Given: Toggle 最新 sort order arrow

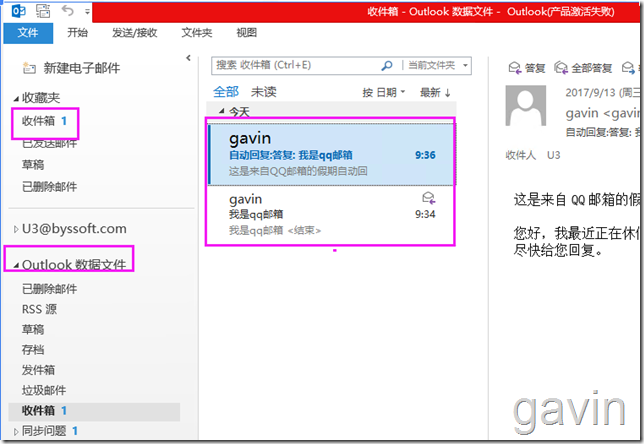Looking at the screenshot, I should coord(435,93).
